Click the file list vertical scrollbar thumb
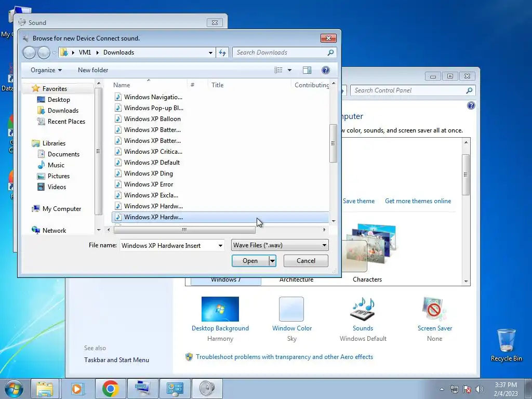Viewport: 532px width, 399px height. [x=333, y=143]
